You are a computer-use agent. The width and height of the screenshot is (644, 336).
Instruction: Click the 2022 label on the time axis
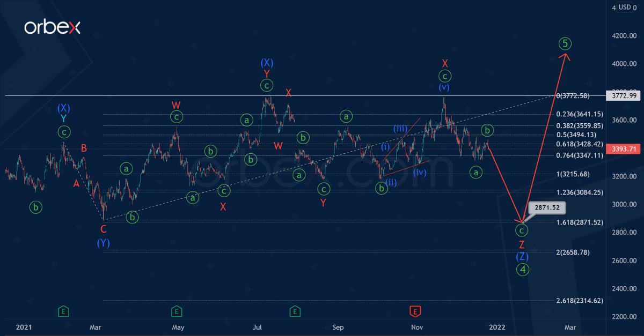point(497,327)
